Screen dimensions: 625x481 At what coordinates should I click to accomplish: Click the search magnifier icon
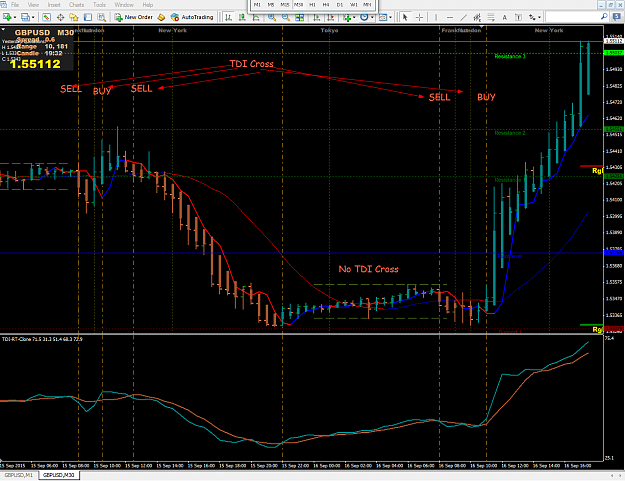coord(604,16)
